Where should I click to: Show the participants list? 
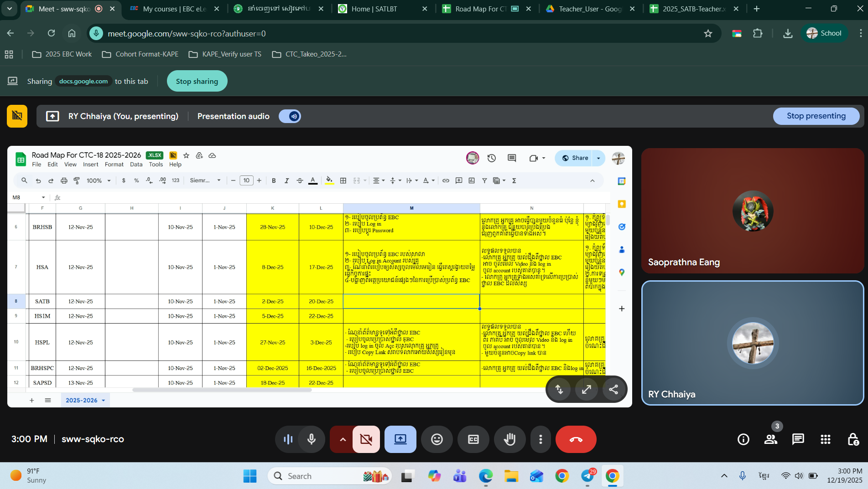770,439
